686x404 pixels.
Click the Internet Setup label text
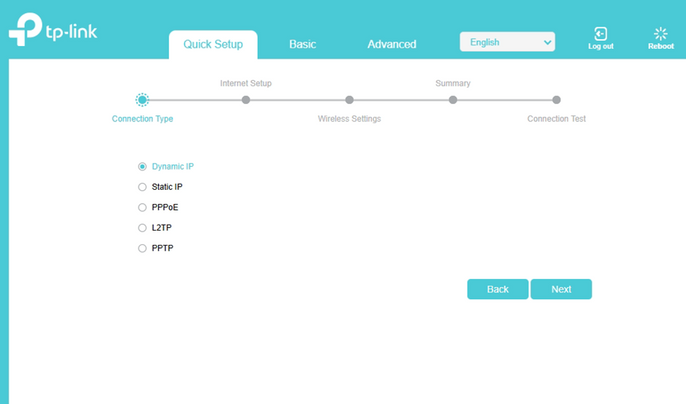point(246,83)
